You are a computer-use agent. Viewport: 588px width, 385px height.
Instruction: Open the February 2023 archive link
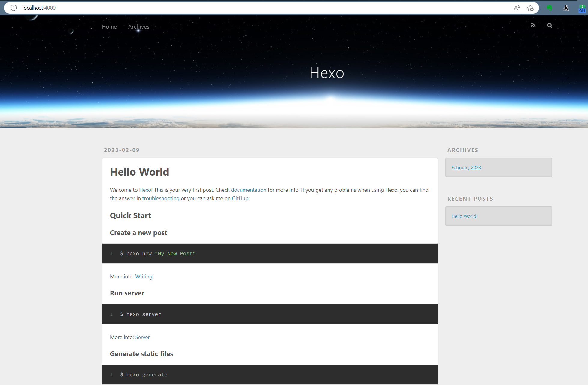[466, 168]
